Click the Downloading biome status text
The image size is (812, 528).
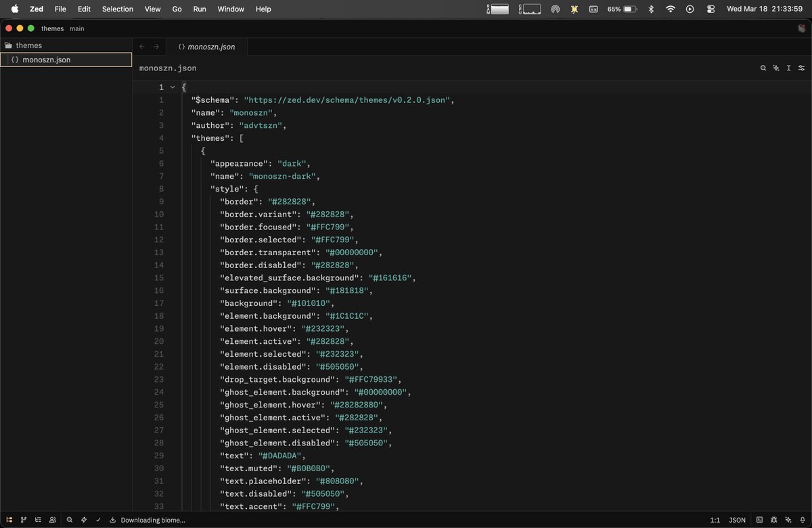point(153,520)
